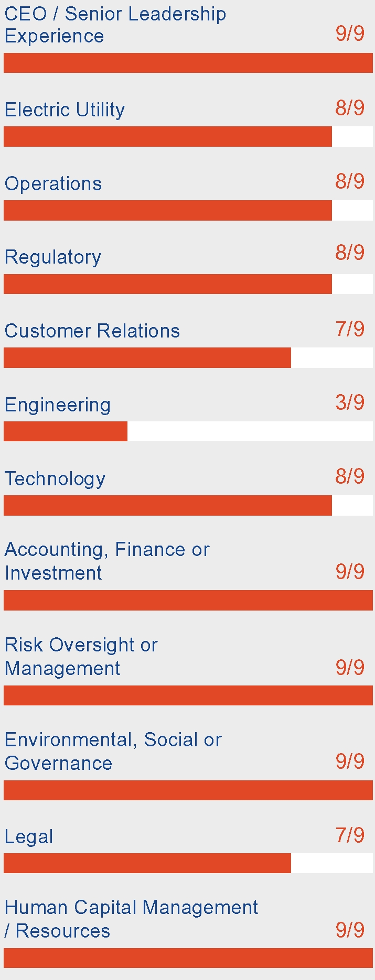This screenshot has height=980, width=375.
Task: Select the CEO / Senior Leadership Experience label
Action: click(x=115, y=25)
